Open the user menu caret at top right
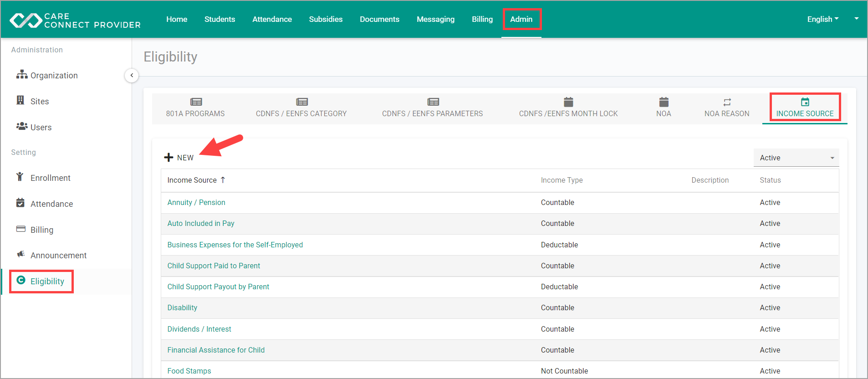The height and width of the screenshot is (379, 868). [857, 19]
